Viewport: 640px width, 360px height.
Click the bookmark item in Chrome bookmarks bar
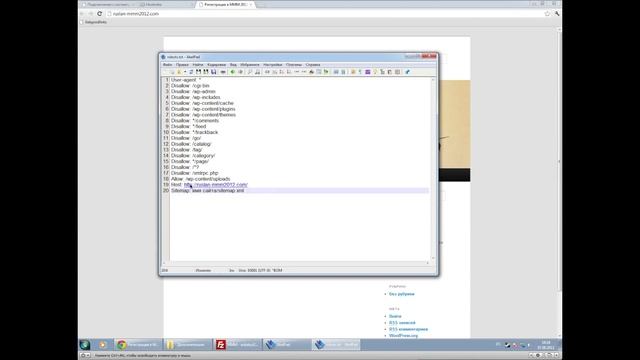tap(93, 22)
